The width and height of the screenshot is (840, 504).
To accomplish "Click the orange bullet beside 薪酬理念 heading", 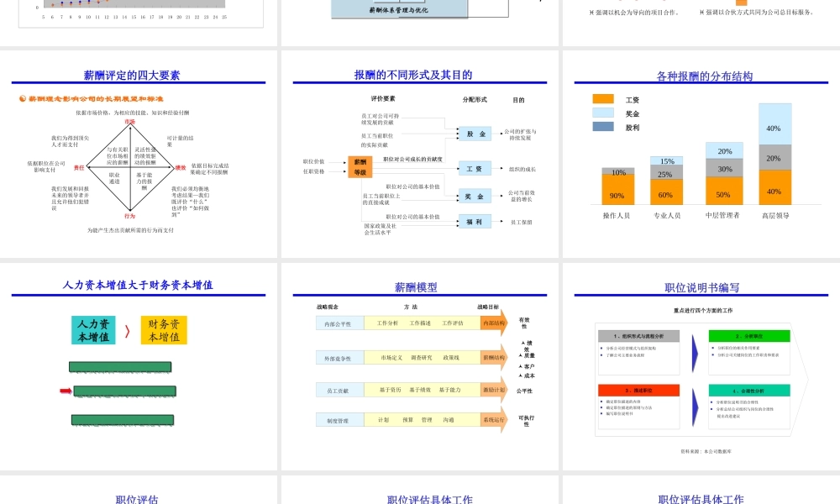I will pos(23,98).
